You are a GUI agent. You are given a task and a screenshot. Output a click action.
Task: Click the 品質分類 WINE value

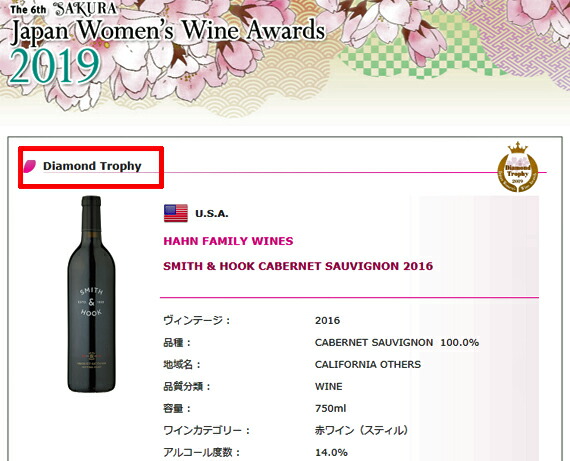[329, 386]
